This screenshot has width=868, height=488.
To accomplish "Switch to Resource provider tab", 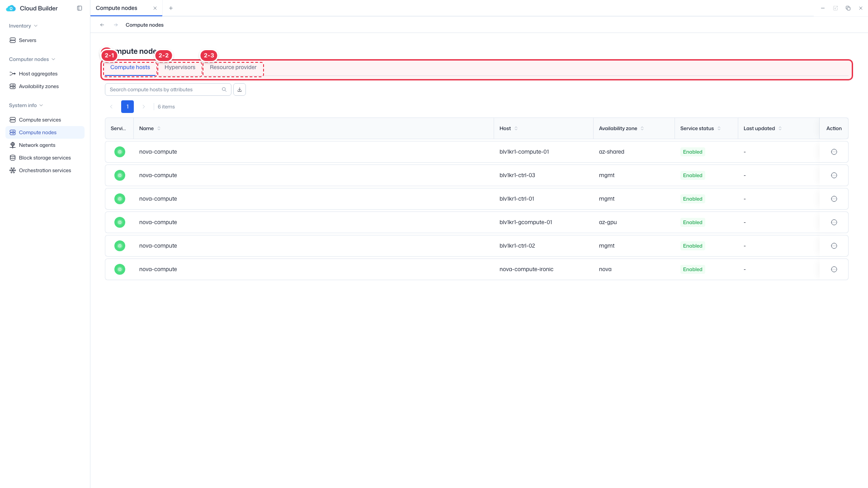I will [x=233, y=67].
